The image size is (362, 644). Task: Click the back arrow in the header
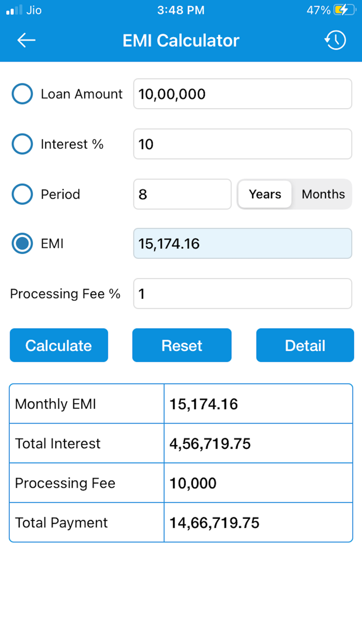click(x=26, y=40)
